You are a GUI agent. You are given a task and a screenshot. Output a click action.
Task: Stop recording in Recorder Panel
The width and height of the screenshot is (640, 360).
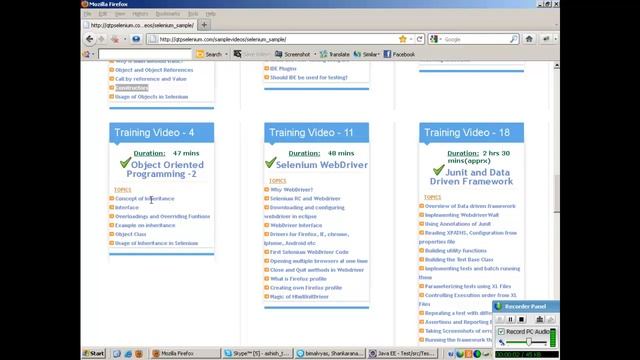pyautogui.click(x=521, y=319)
